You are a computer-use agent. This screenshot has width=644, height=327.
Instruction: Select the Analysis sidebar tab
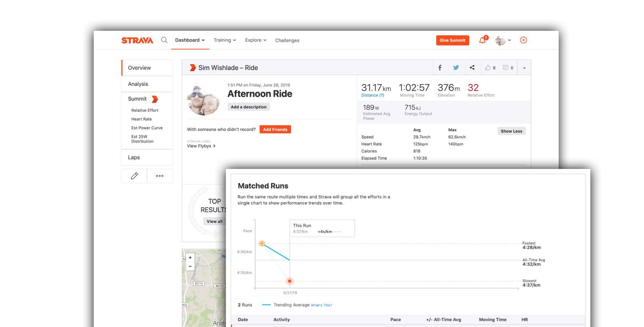coord(147,84)
